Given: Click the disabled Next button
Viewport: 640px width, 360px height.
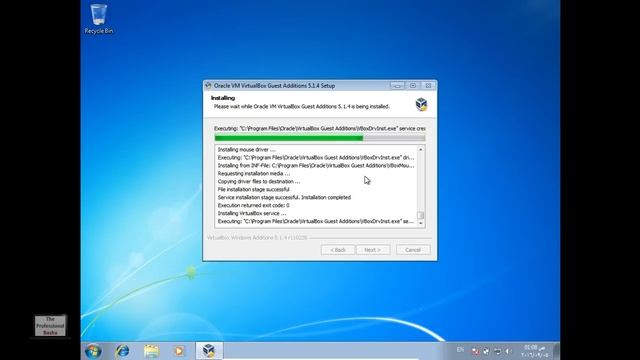Looking at the screenshot, I should (x=373, y=250).
